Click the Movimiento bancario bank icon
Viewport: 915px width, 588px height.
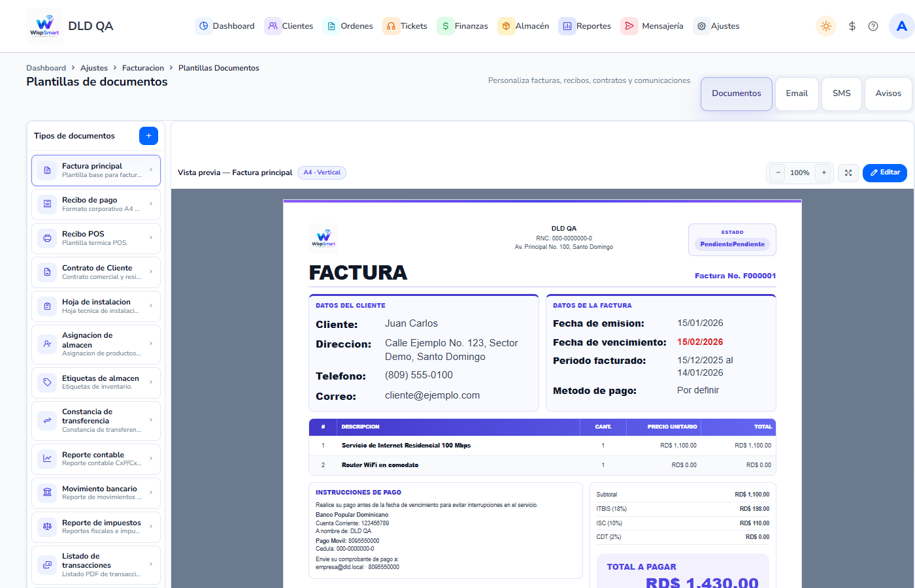tap(47, 493)
